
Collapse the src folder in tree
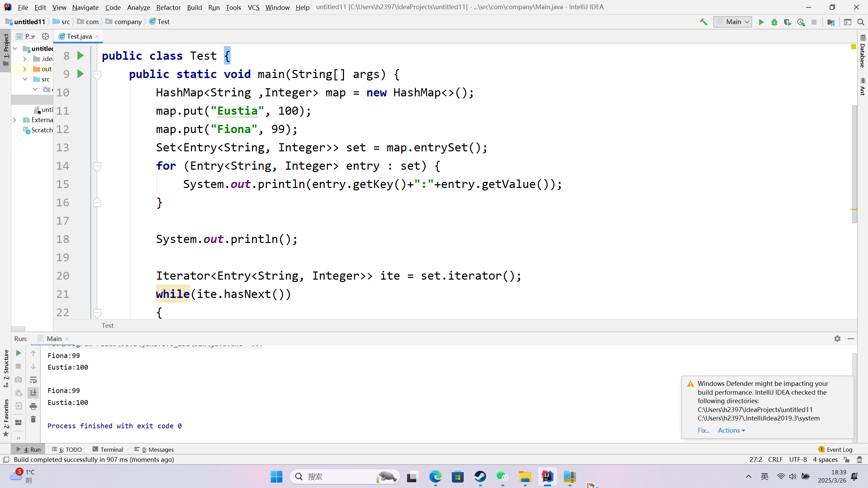pyautogui.click(x=24, y=79)
